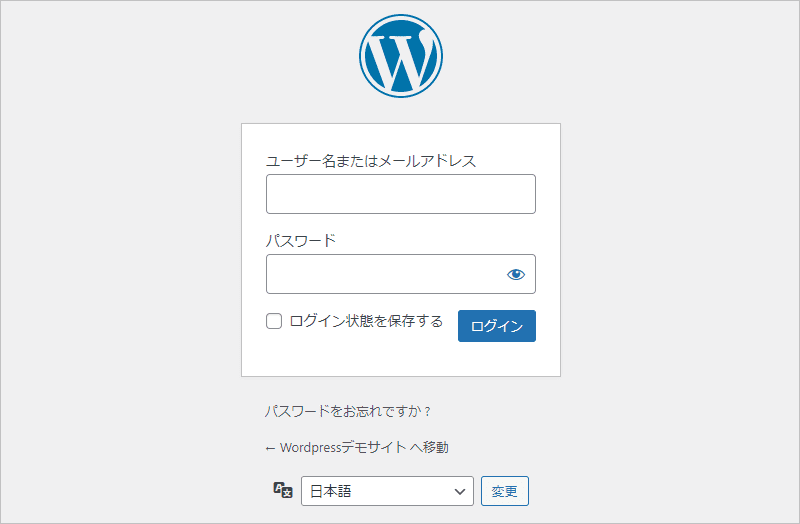Image resolution: width=800 pixels, height=524 pixels.
Task: Open the 日本語 language dropdown
Action: (387, 491)
